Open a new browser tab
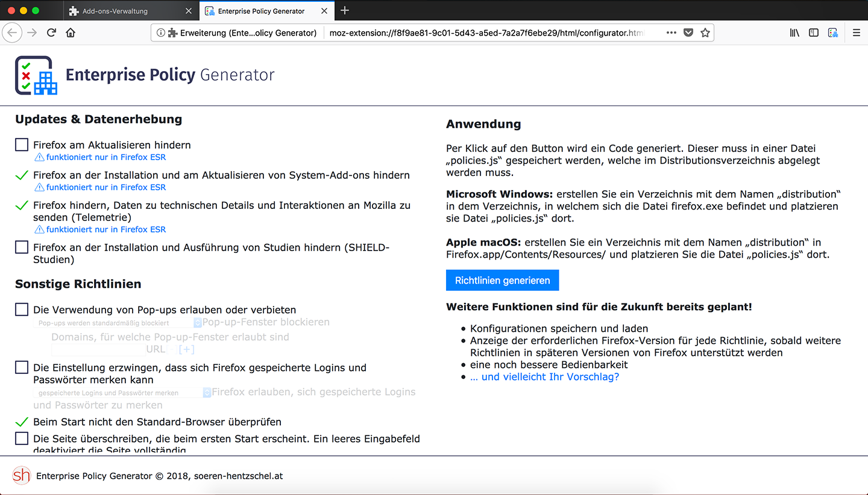This screenshot has height=495, width=868. 345,10
